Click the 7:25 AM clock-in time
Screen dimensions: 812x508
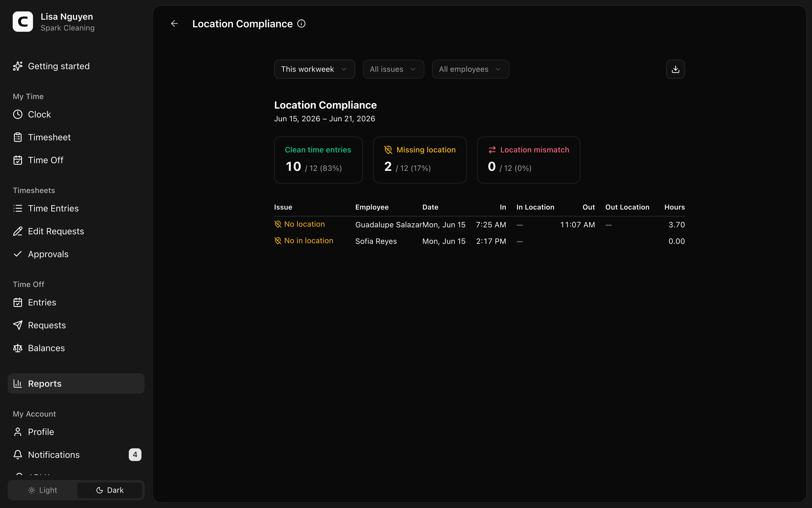point(491,225)
